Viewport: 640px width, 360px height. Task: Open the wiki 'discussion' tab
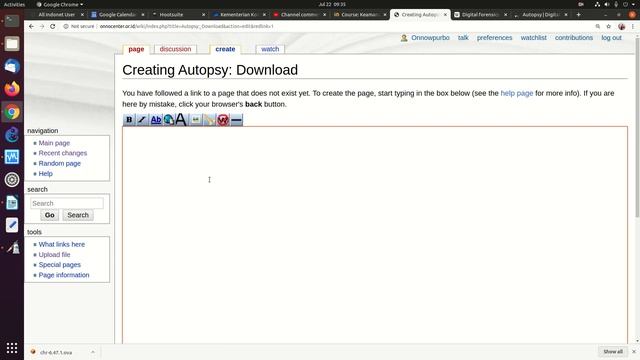pyautogui.click(x=175, y=49)
